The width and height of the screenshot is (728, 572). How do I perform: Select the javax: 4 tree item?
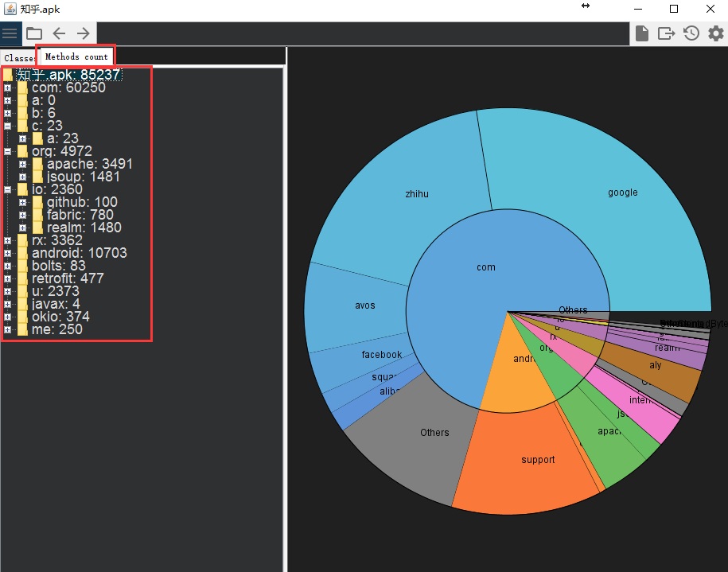tap(56, 304)
